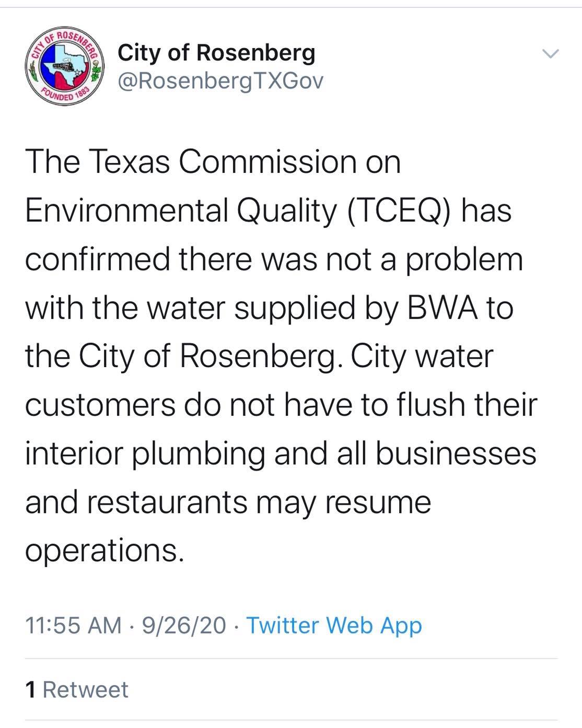Expand the tweet options chevron

550,54
